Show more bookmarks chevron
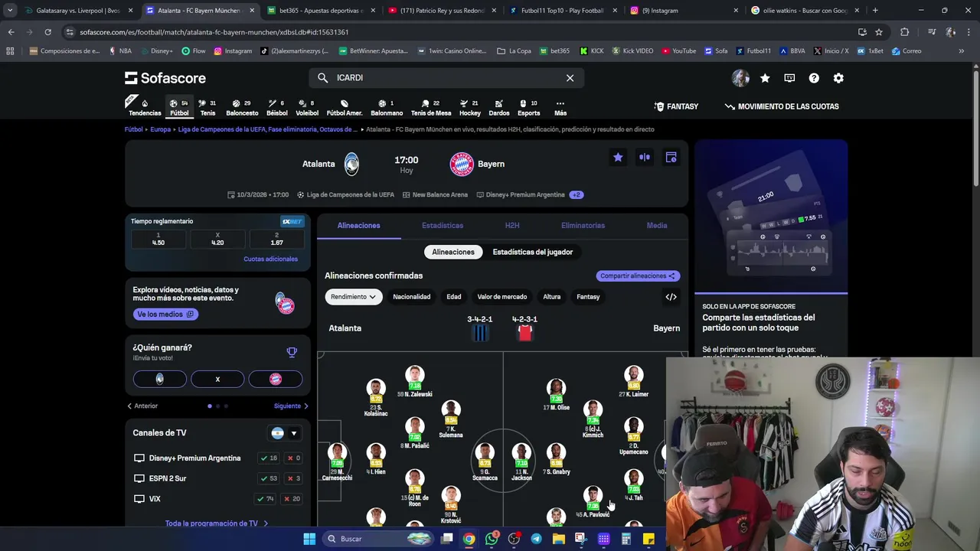The height and width of the screenshot is (551, 980). click(x=961, y=51)
